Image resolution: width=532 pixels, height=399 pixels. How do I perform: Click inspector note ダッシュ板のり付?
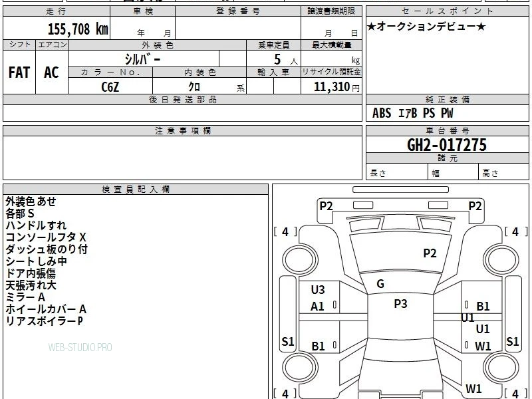47,249
